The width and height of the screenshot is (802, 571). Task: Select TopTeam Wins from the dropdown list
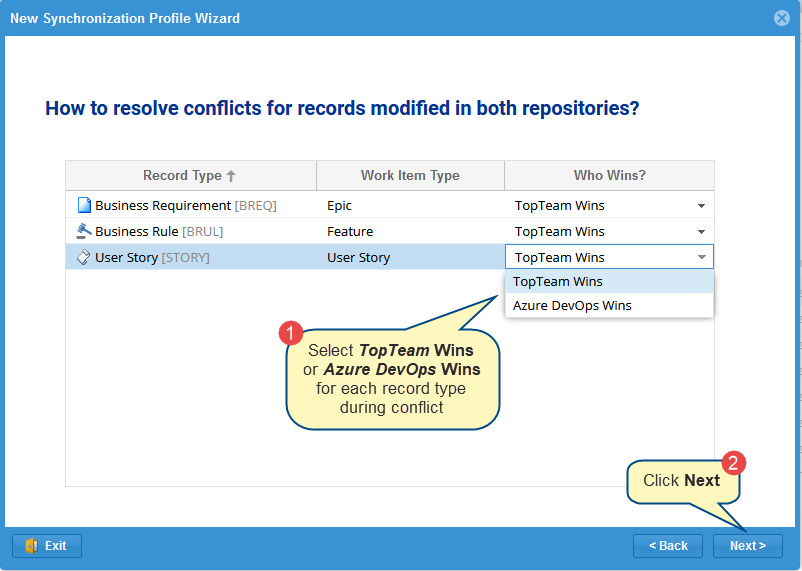[x=558, y=282]
